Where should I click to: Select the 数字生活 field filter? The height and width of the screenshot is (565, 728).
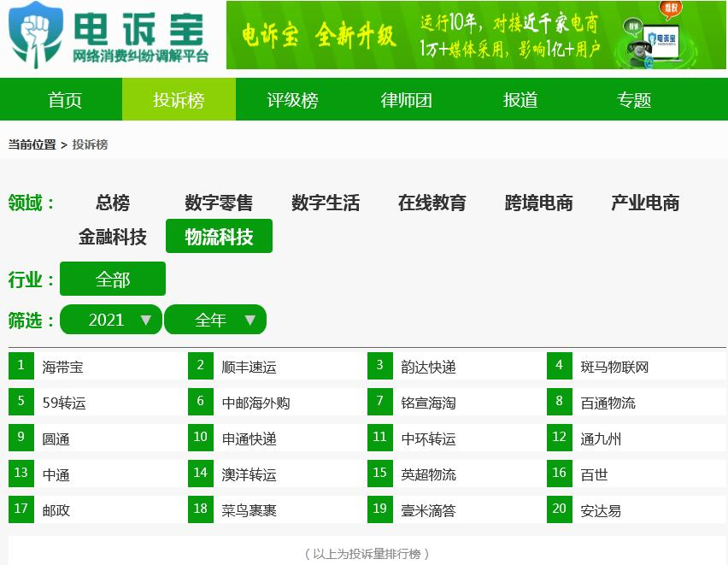point(326,203)
